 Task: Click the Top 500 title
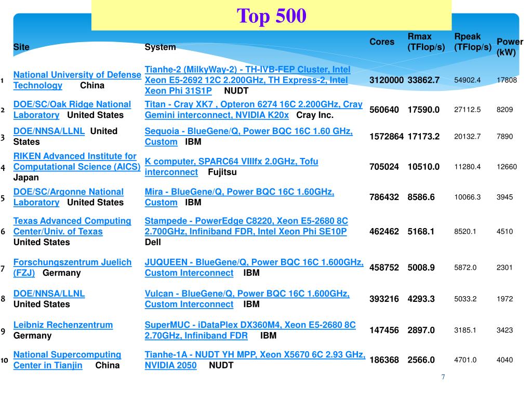(271, 16)
